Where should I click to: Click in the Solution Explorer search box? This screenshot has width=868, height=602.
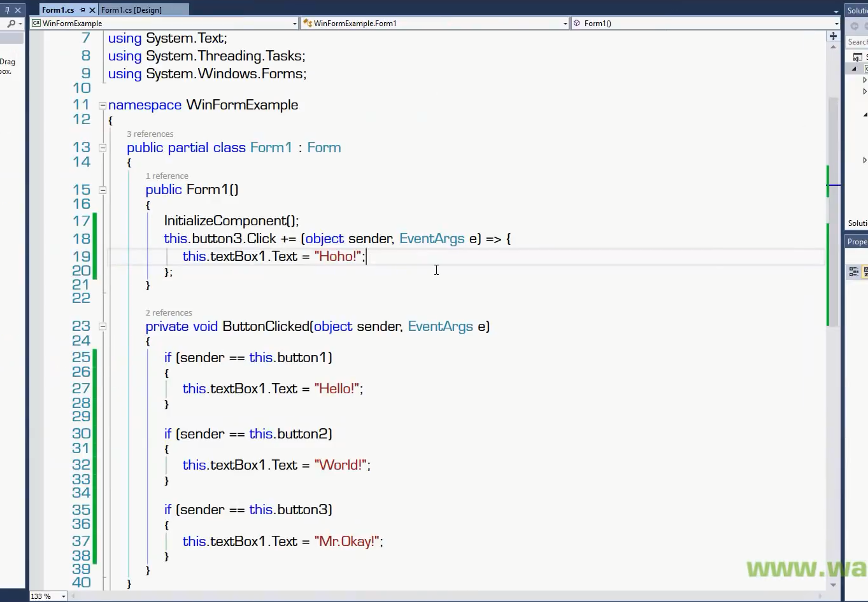tap(857, 42)
